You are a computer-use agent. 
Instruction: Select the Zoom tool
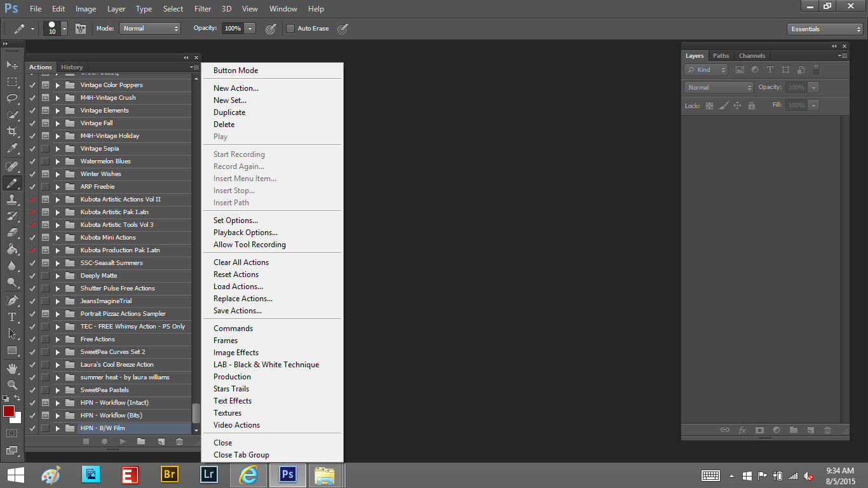(x=12, y=384)
